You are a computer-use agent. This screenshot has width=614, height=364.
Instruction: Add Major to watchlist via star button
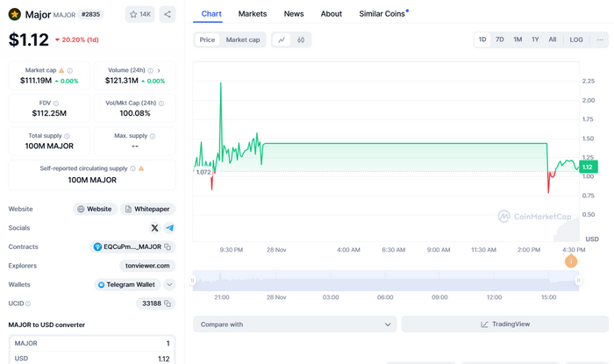coord(139,14)
